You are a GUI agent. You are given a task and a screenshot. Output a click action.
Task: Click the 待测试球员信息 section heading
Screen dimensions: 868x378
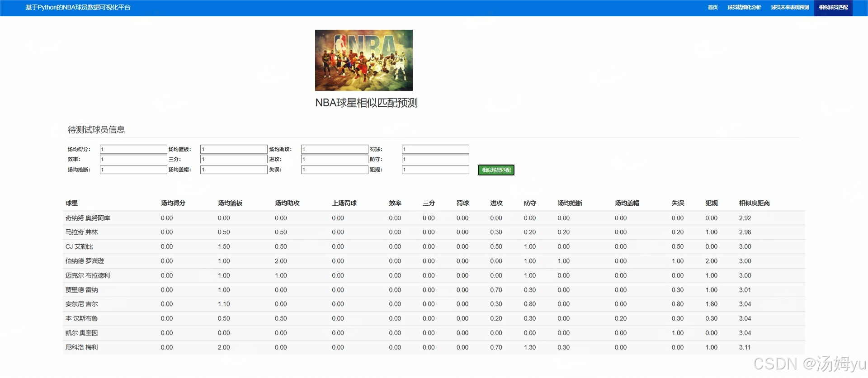96,130
